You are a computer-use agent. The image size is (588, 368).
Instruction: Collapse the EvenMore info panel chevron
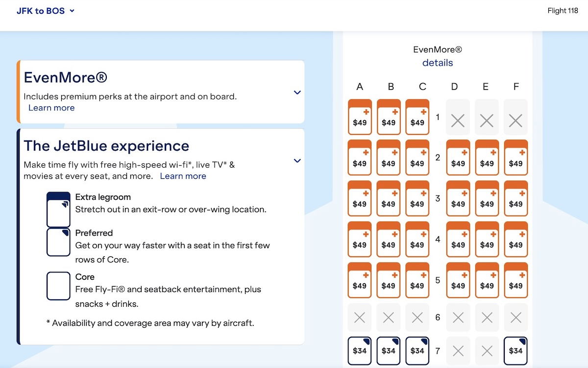(297, 92)
